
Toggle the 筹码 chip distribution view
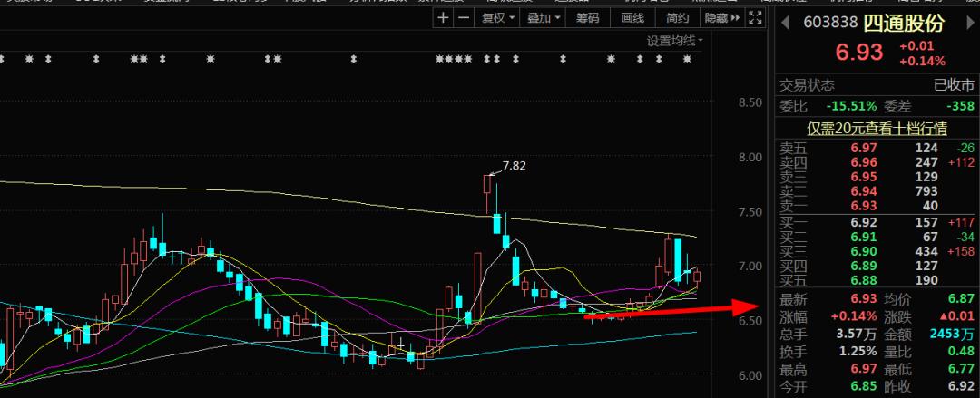pyautogui.click(x=587, y=17)
